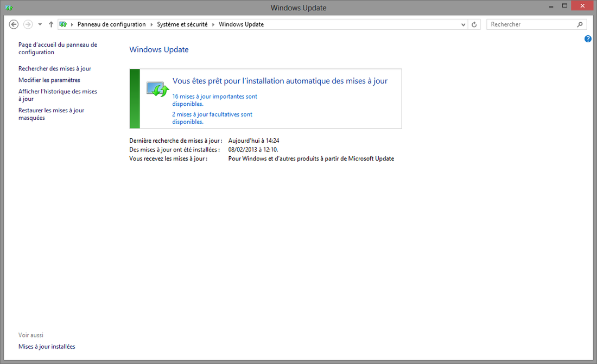Go up one level with the Up arrow
This screenshot has width=597, height=364.
[51, 24]
